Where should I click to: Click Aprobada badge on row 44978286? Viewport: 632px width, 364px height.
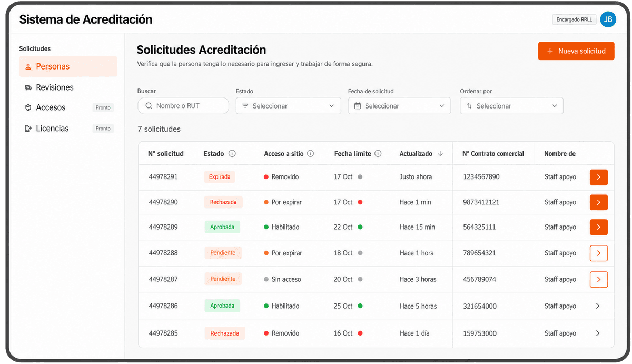[x=222, y=306]
